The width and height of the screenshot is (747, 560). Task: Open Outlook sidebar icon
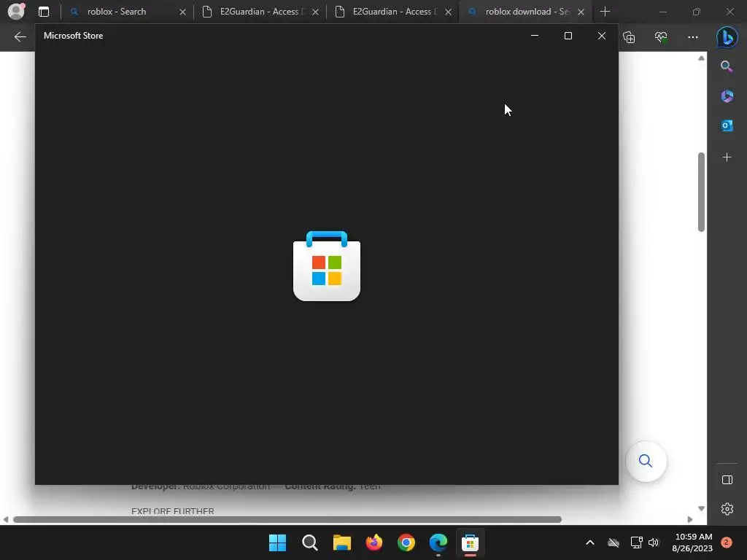(727, 125)
